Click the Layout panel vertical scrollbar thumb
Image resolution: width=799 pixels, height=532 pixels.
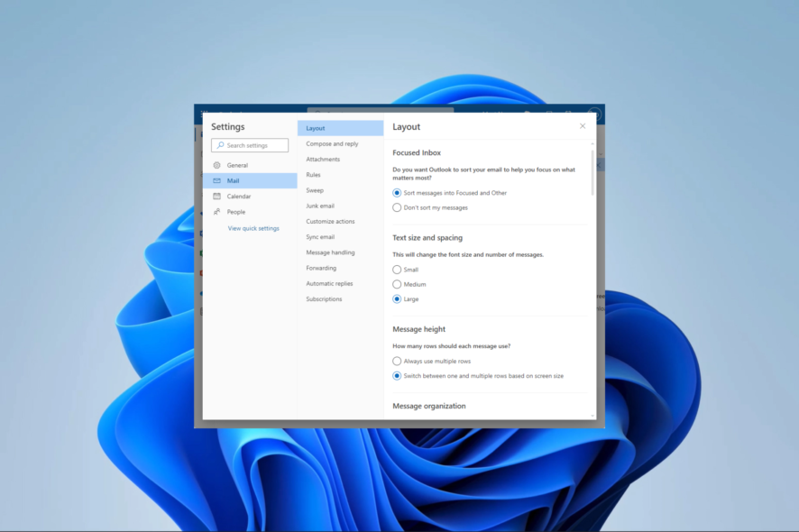[592, 172]
